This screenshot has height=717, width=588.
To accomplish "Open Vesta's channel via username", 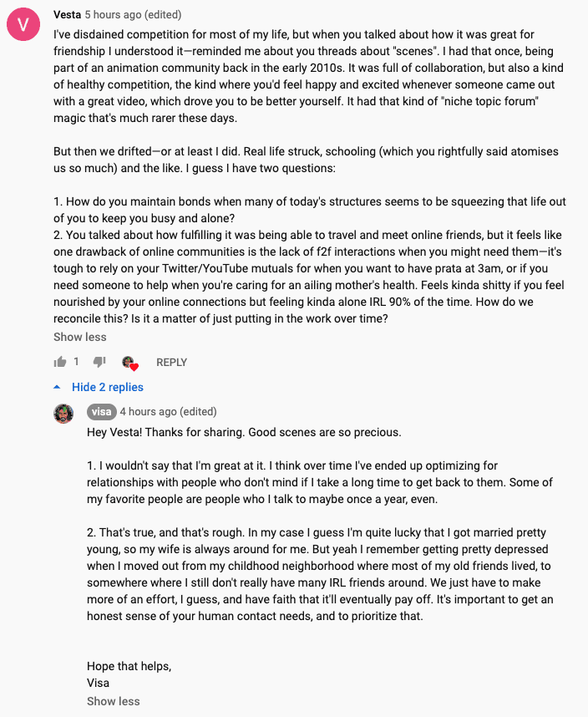I will (x=67, y=15).
